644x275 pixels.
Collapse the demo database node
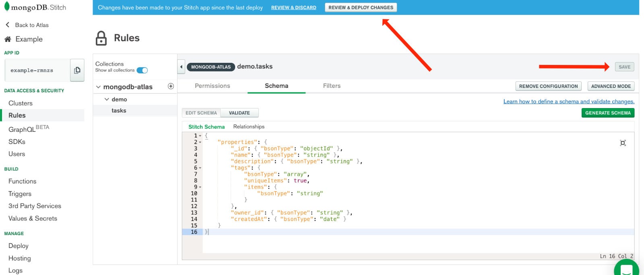pos(107,99)
